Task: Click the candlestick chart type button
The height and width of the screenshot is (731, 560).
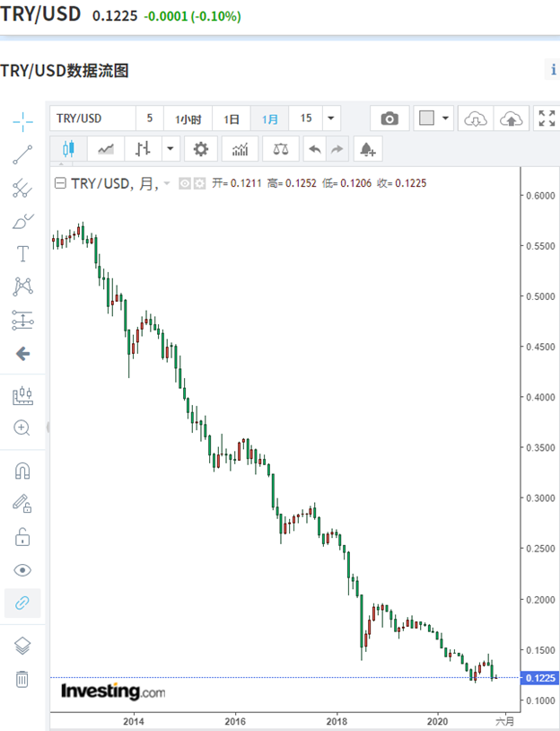Action: pyautogui.click(x=67, y=149)
